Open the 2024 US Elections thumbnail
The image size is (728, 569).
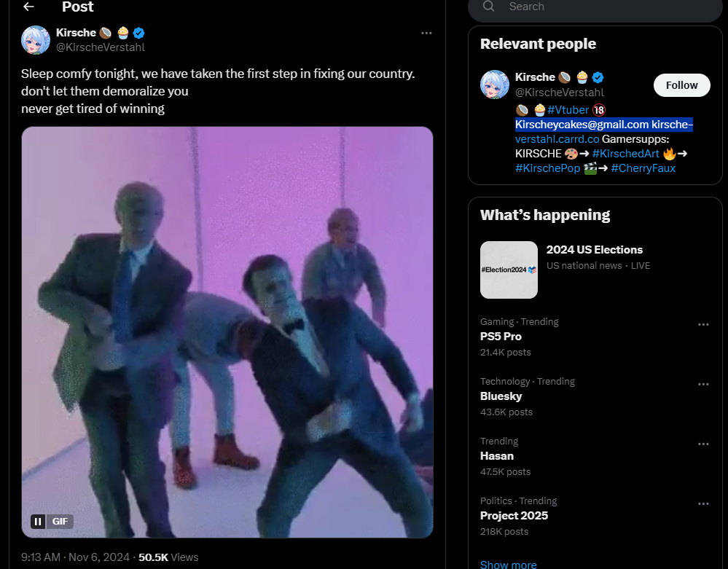point(509,270)
